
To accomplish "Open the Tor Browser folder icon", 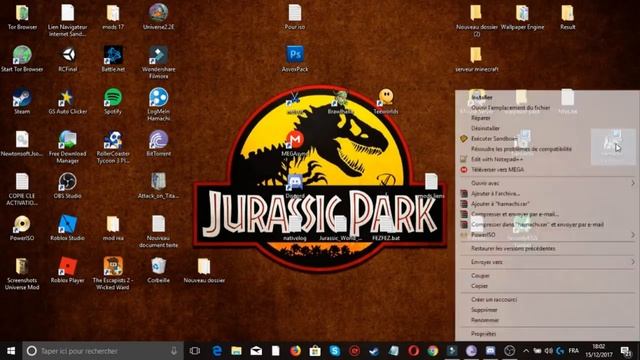I will (x=22, y=17).
